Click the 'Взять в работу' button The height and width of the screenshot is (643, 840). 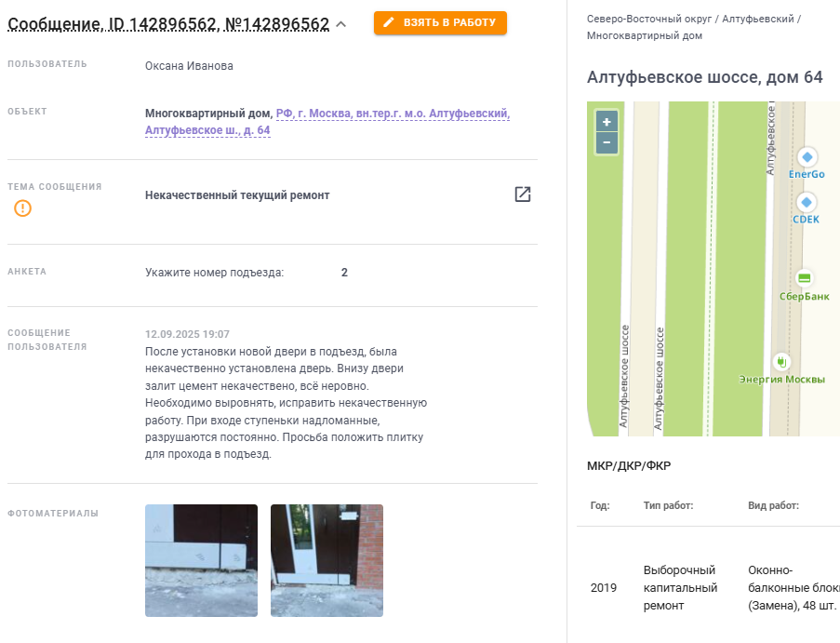(440, 22)
